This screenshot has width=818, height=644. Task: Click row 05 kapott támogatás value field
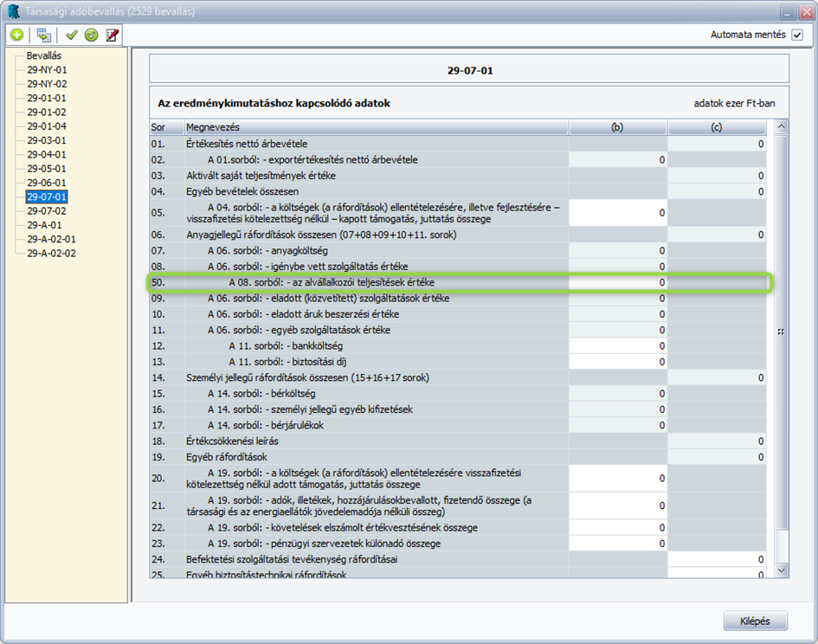click(618, 212)
